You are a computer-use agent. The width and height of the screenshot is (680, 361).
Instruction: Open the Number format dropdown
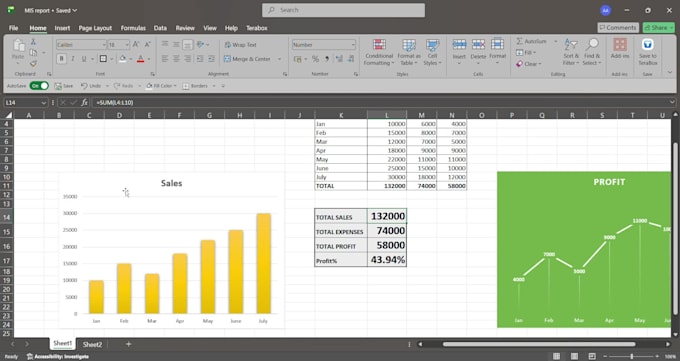(353, 45)
